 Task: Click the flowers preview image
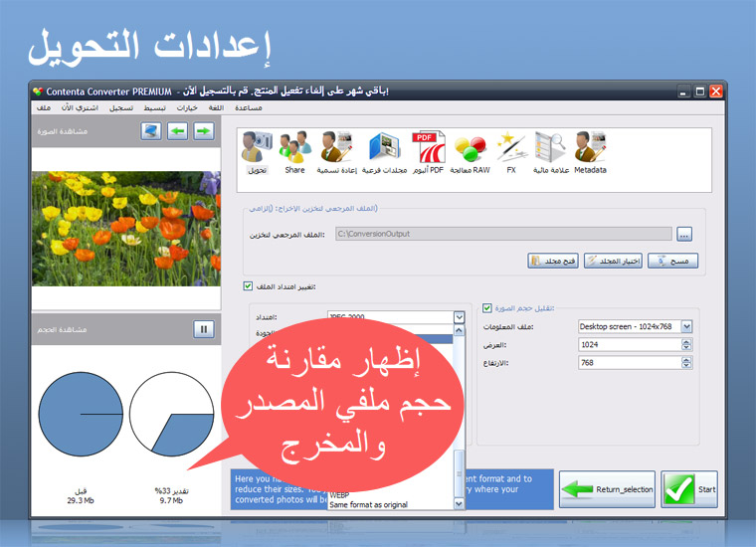point(126,229)
